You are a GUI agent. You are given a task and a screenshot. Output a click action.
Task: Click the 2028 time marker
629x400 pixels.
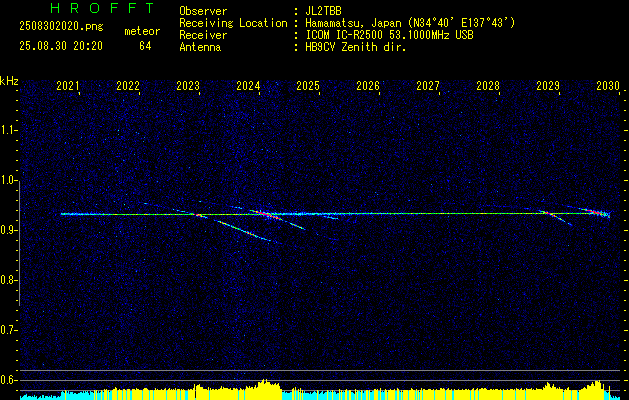coord(488,86)
